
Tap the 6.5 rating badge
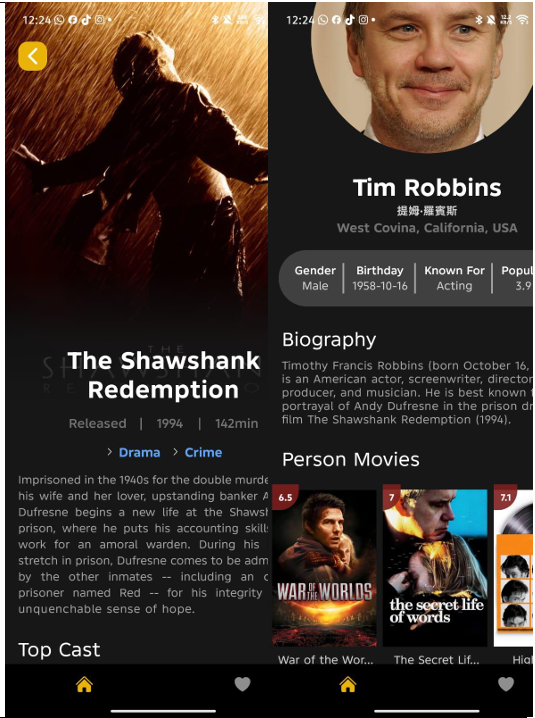click(285, 497)
